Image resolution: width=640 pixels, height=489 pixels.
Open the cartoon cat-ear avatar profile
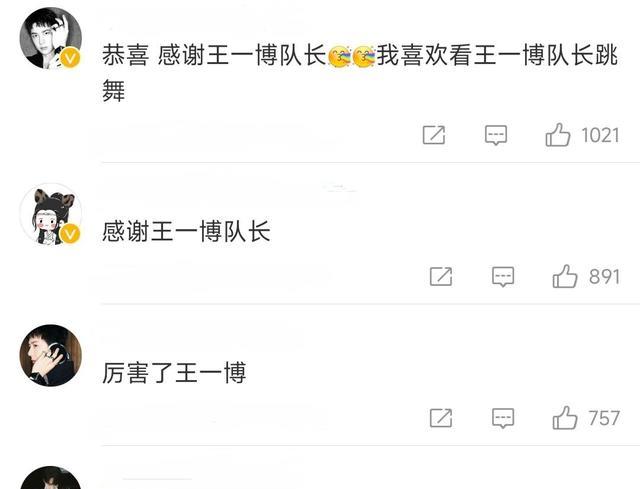click(x=51, y=215)
